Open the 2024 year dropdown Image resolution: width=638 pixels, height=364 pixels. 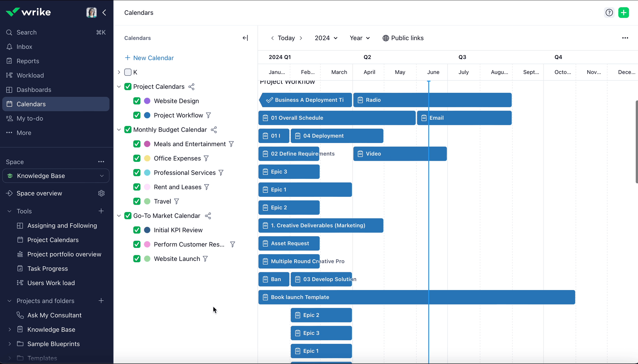point(326,38)
